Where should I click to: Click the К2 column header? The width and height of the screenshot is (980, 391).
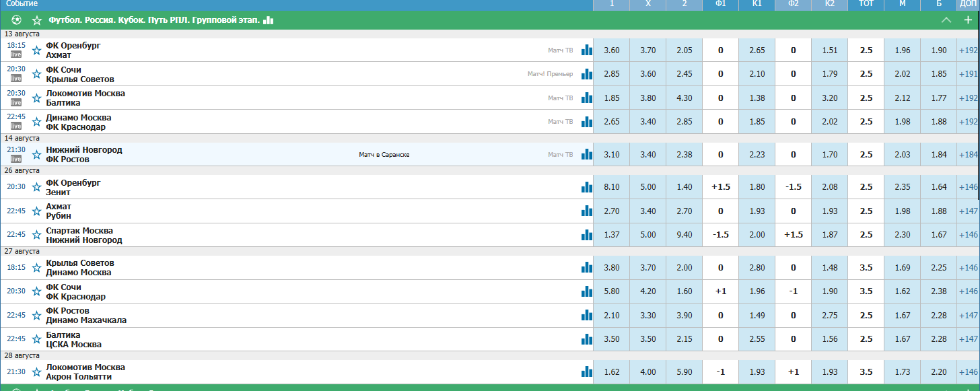830,5
